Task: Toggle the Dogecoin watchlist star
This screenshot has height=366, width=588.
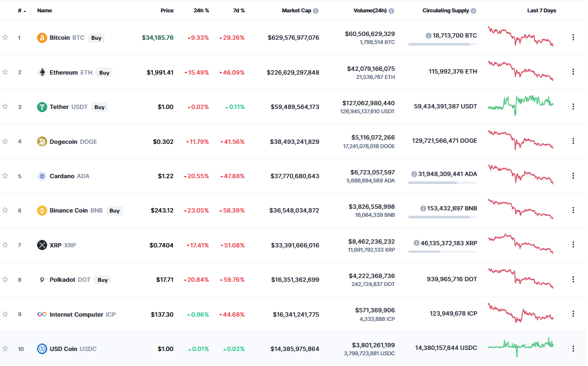Action: [5, 141]
